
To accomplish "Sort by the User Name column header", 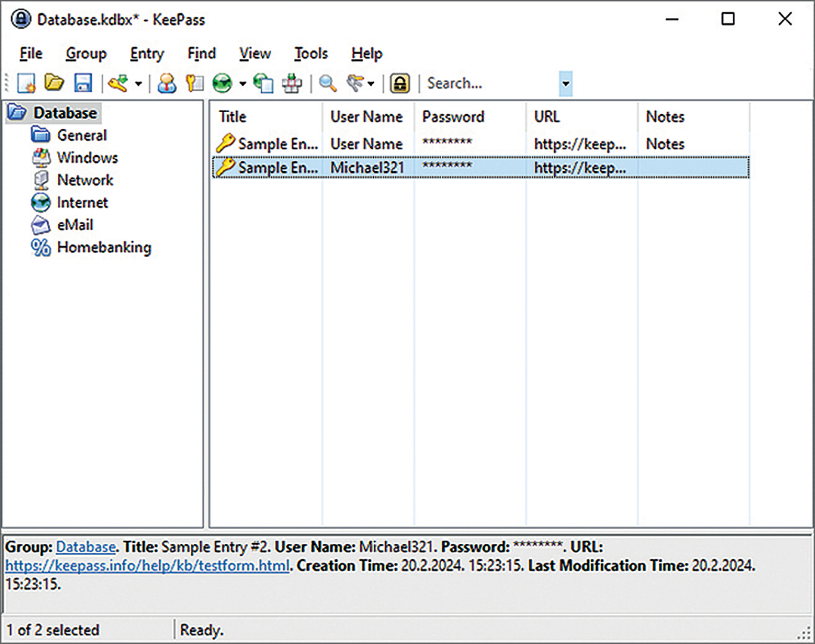I will (x=368, y=117).
